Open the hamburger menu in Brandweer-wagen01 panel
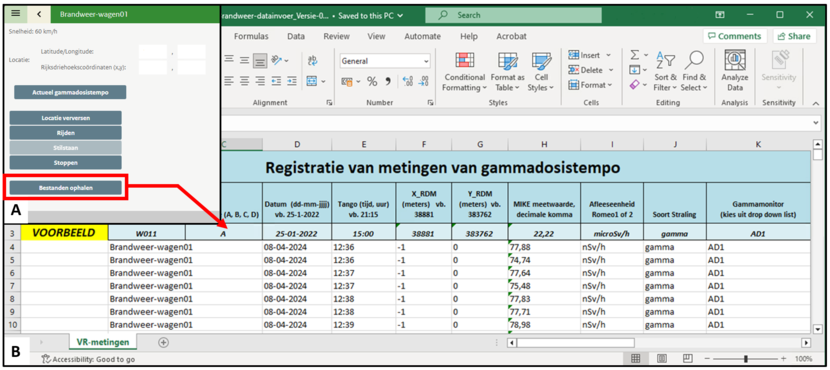This screenshot has width=830, height=370. (16, 14)
